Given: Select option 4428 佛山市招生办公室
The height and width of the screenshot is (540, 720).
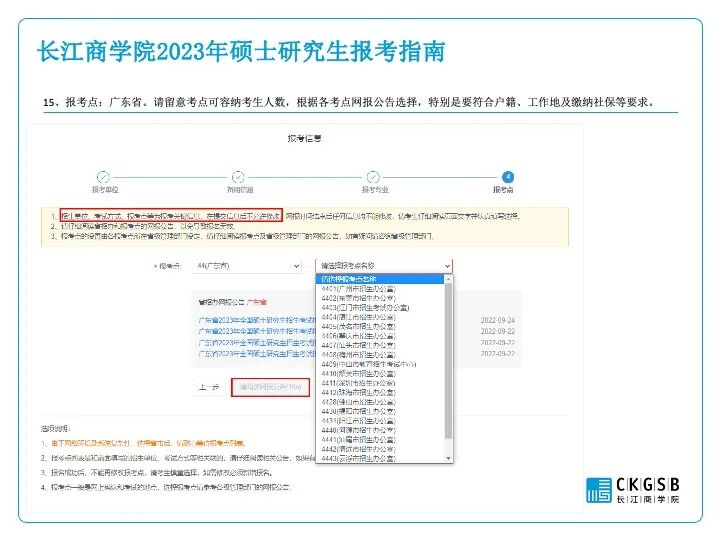Looking at the screenshot, I should point(359,402).
